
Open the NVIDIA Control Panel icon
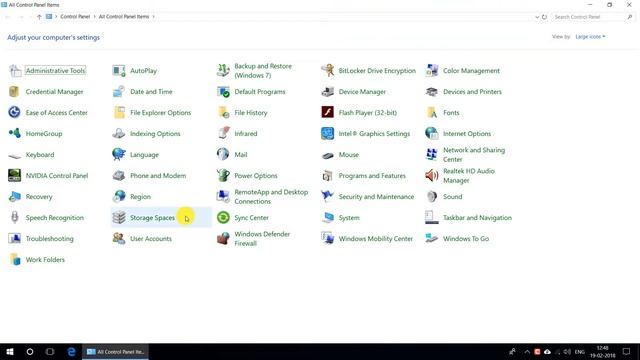coord(14,176)
